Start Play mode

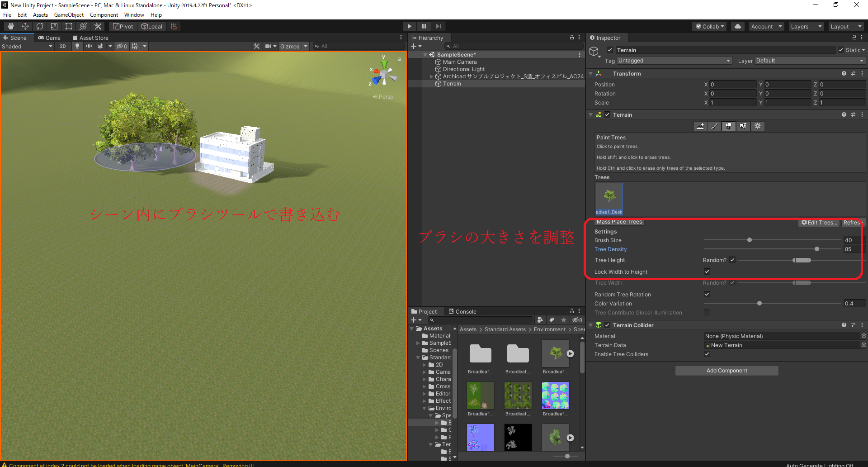pos(409,26)
